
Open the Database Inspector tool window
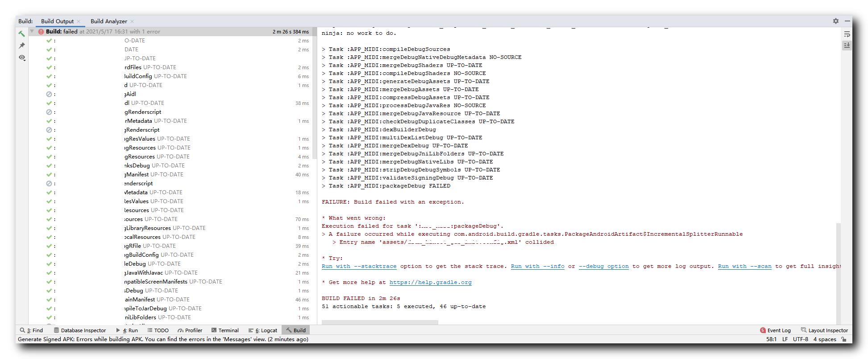[80, 330]
